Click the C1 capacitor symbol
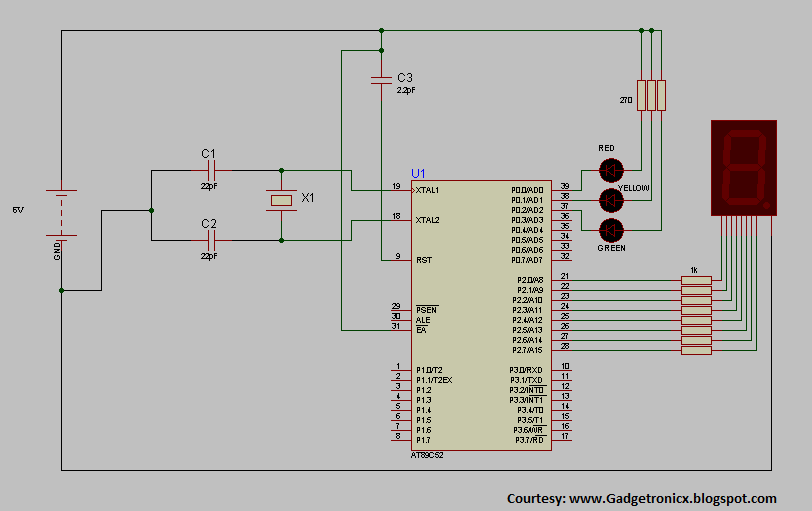The width and height of the screenshot is (812, 511). tap(211, 170)
